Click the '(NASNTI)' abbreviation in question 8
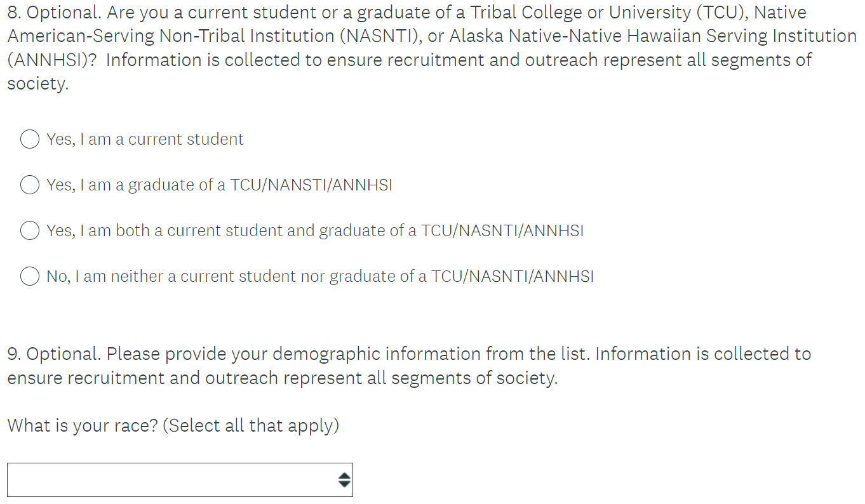The width and height of the screenshot is (865, 504). point(381,36)
